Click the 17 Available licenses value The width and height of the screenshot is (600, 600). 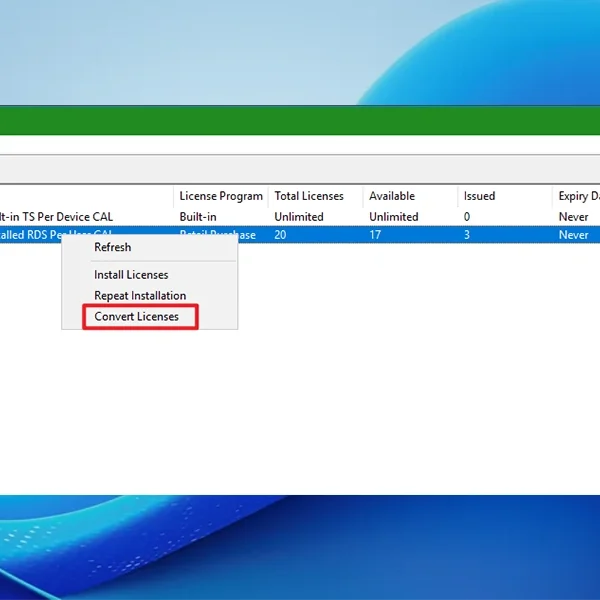[x=376, y=235]
